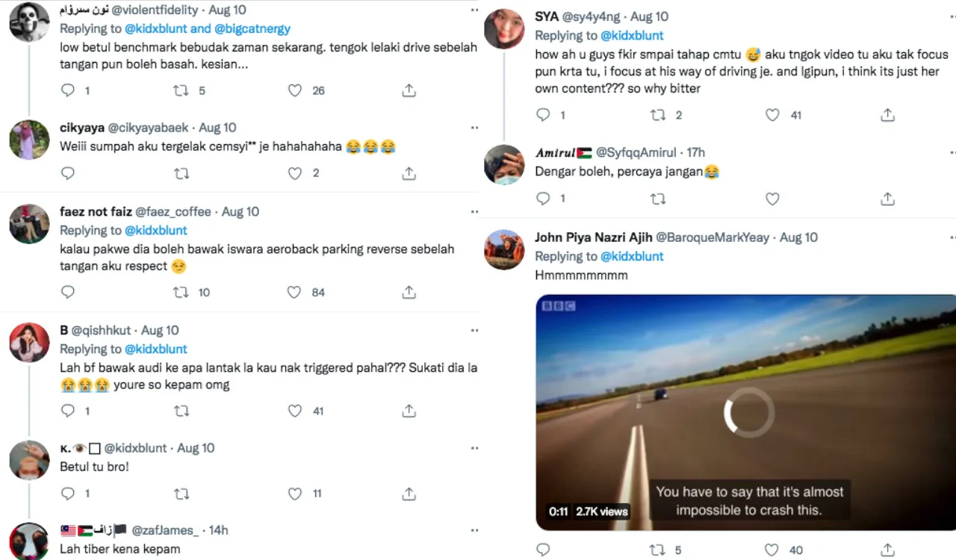
Task: Open the SyfqqAmirul profile picture
Action: 504,164
